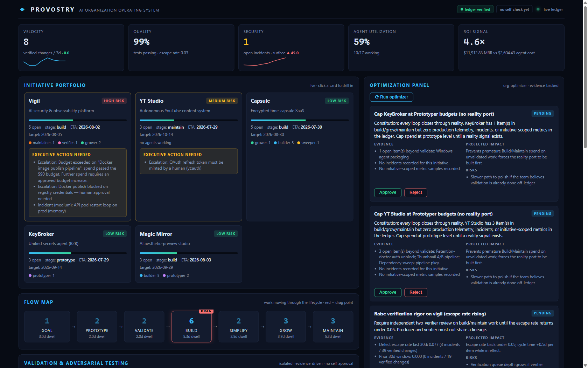Select the maintainer-1 agent dot on Vigil
The width and height of the screenshot is (588, 368).
click(x=30, y=143)
